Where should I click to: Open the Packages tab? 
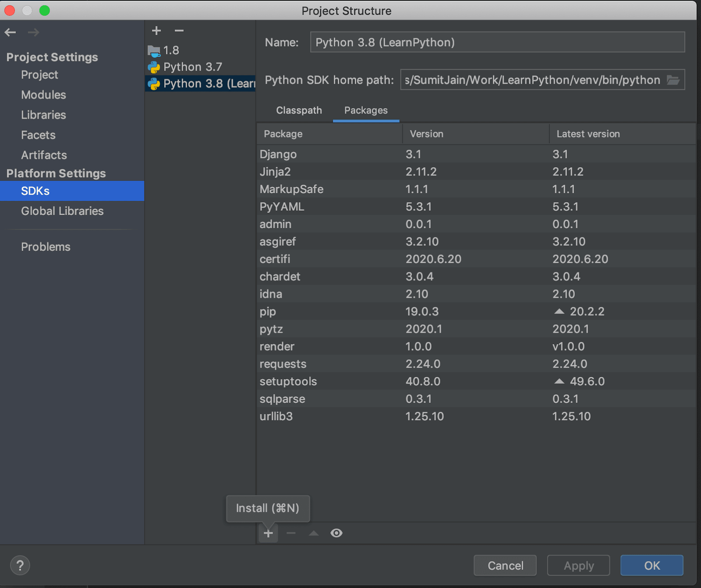pyautogui.click(x=366, y=110)
